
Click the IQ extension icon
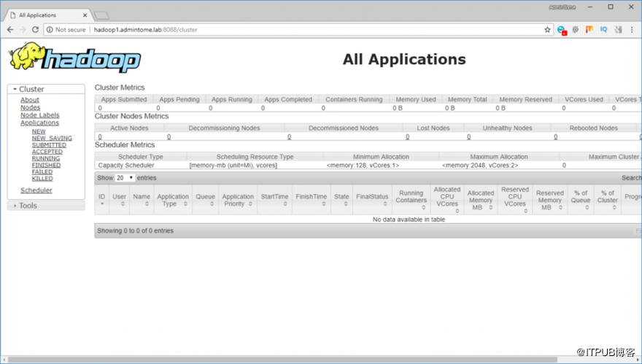coord(603,29)
